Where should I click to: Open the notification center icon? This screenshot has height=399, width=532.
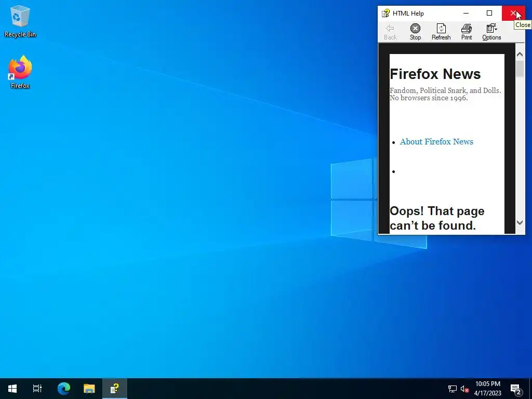coord(516,389)
